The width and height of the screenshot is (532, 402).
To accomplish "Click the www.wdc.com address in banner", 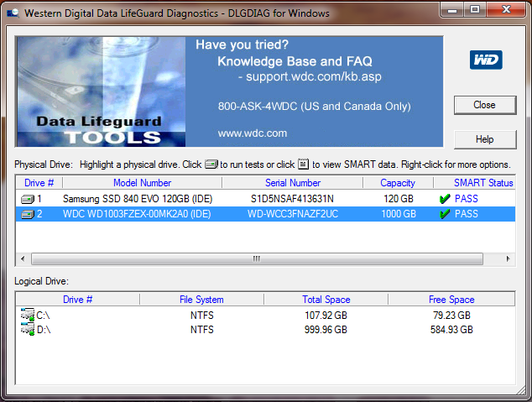I will (253, 133).
